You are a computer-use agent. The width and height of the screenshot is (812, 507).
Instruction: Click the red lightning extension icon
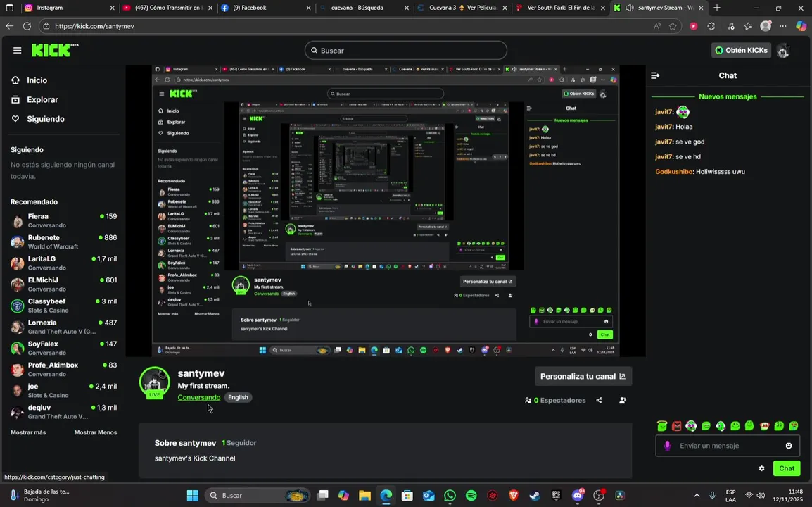pyautogui.click(x=693, y=26)
